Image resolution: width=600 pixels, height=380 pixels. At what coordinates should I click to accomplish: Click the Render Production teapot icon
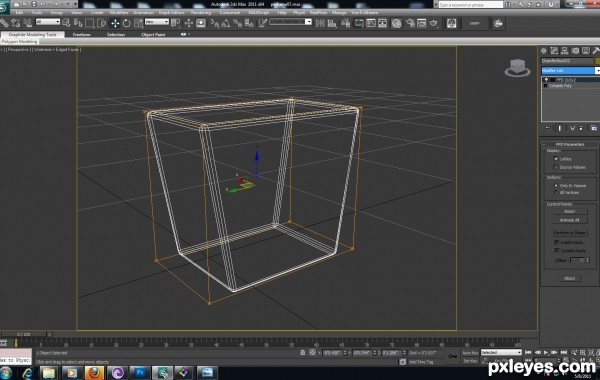point(434,24)
